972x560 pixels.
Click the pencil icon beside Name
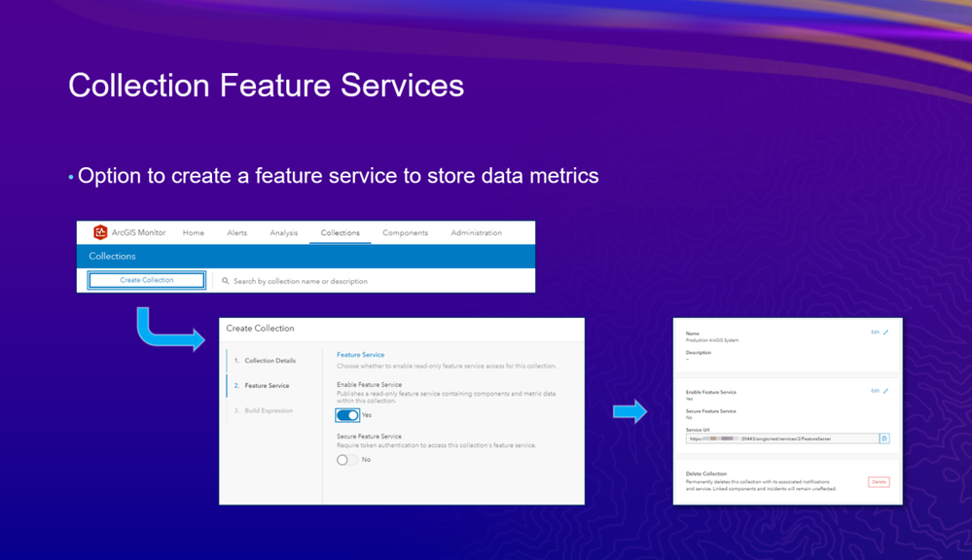tap(885, 332)
